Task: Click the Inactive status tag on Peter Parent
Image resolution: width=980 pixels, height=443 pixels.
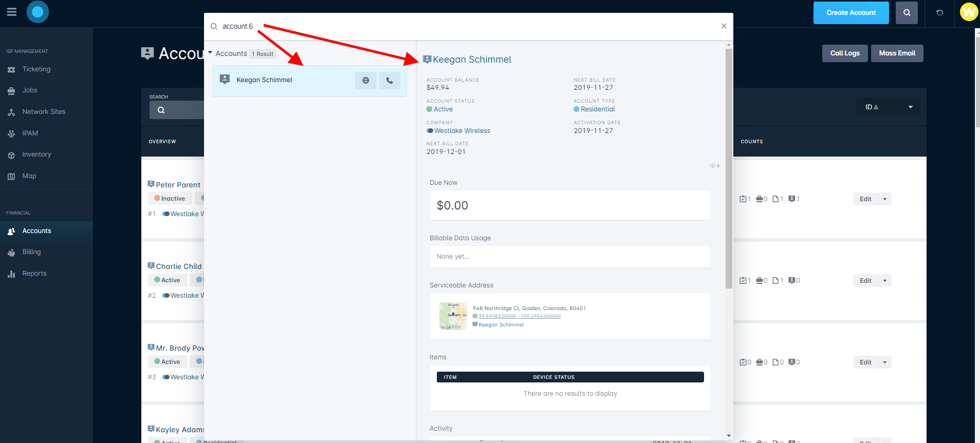Action: pos(170,199)
